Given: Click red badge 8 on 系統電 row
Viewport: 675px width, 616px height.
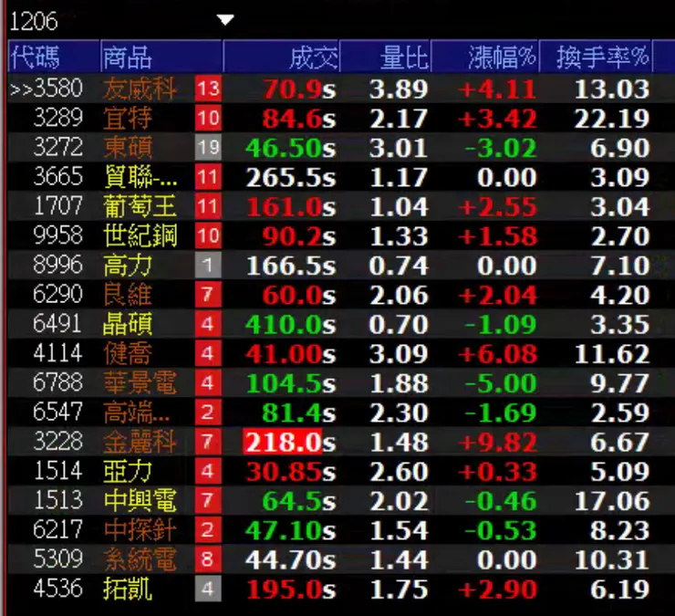Looking at the screenshot, I should click(x=208, y=559).
